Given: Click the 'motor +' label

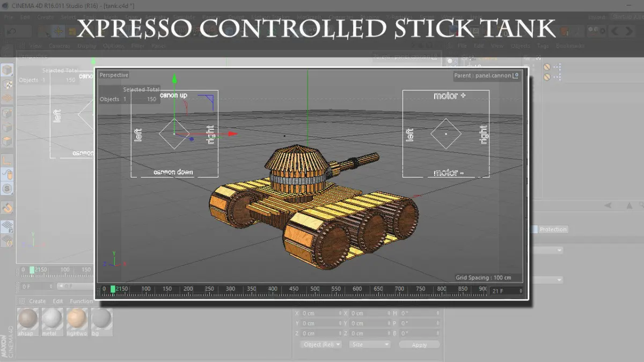Looking at the screenshot, I should [450, 95].
